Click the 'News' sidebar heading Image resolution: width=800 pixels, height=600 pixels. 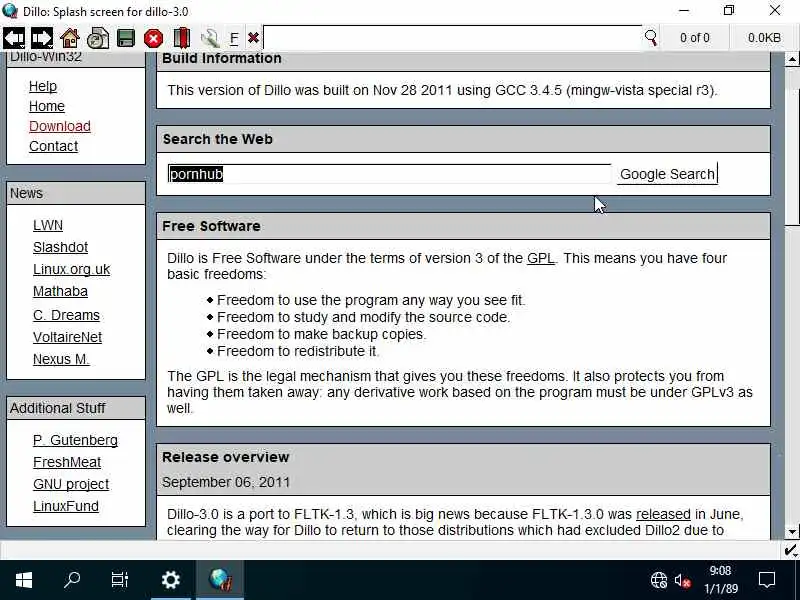click(27, 193)
